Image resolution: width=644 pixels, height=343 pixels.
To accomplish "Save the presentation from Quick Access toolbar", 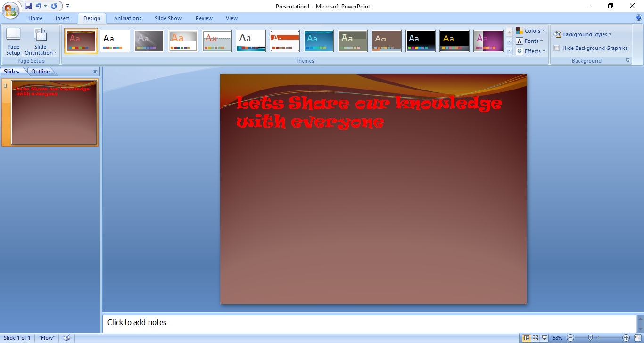I will (x=28, y=6).
